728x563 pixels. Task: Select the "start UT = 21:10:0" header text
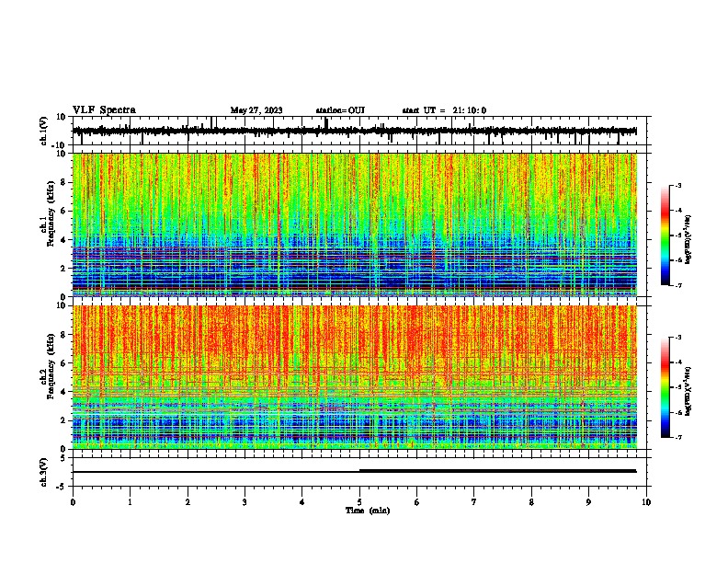tap(444, 110)
